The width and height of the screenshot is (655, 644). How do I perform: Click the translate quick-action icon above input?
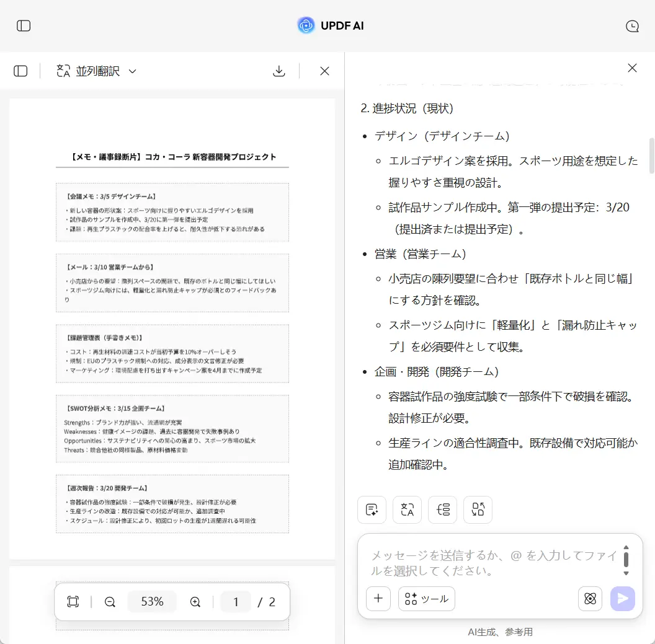[408, 509]
